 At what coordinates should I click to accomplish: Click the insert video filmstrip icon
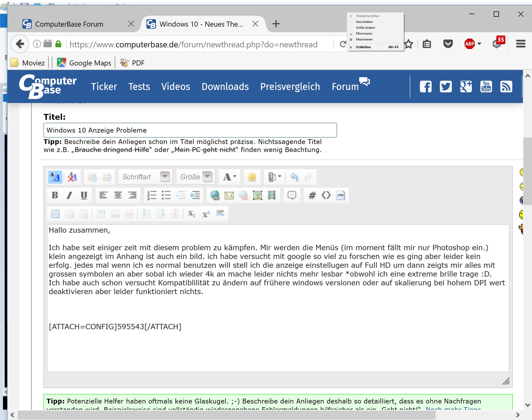point(272,195)
